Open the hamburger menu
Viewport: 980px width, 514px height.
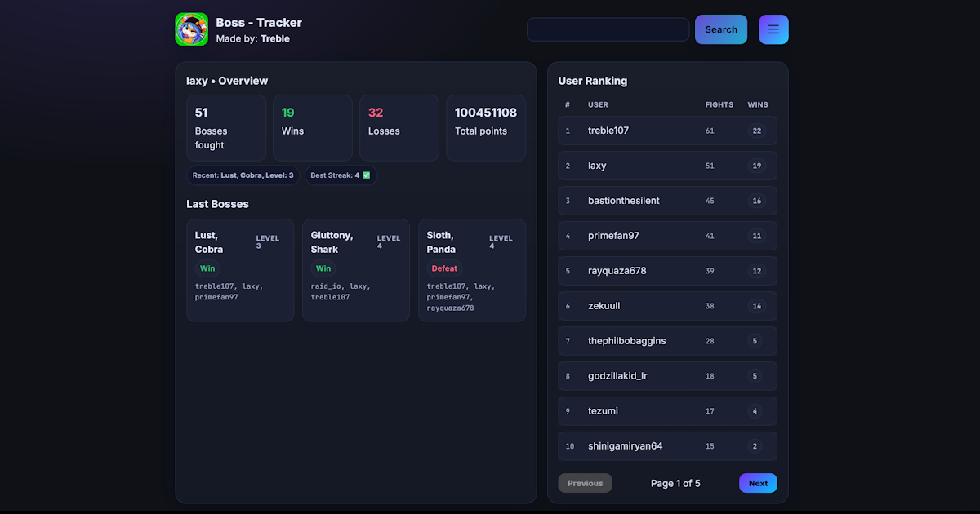(x=773, y=29)
